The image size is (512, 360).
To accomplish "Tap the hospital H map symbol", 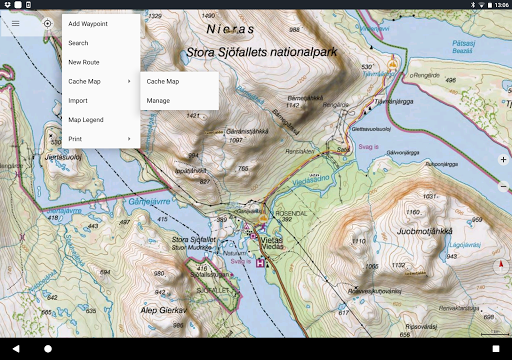I will (x=260, y=263).
